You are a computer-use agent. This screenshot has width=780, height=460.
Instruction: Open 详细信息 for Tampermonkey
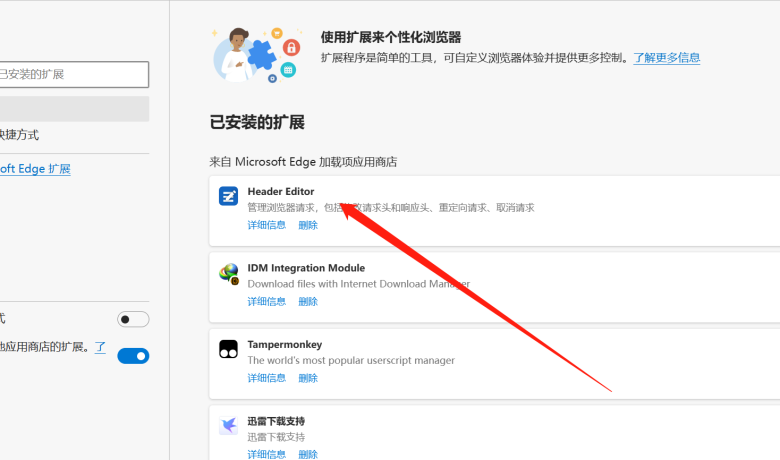click(x=267, y=378)
